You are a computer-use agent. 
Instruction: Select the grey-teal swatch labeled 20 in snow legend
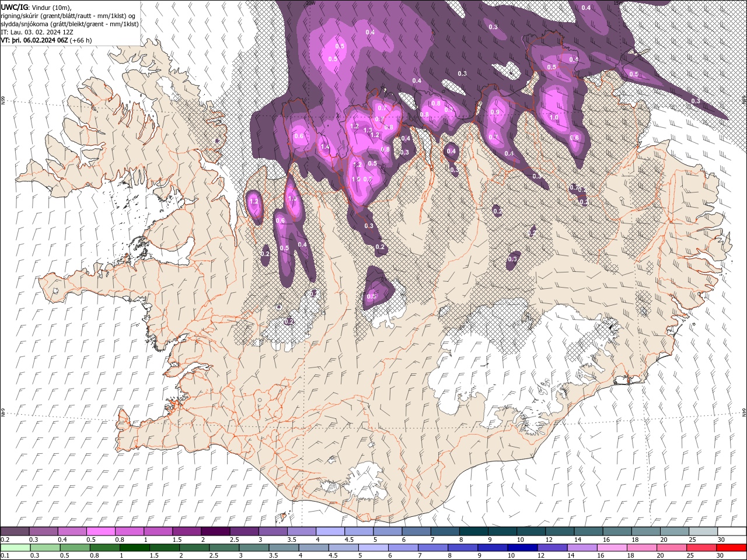pos(673,531)
